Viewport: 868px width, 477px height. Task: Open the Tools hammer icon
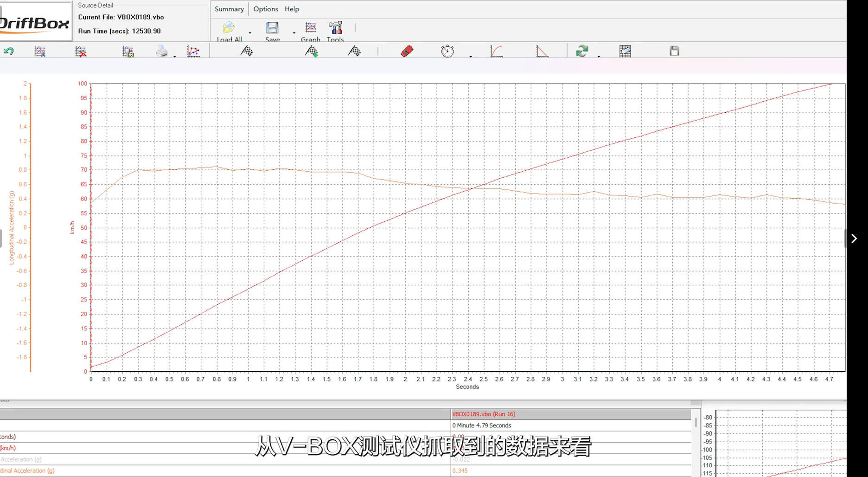coord(335,29)
